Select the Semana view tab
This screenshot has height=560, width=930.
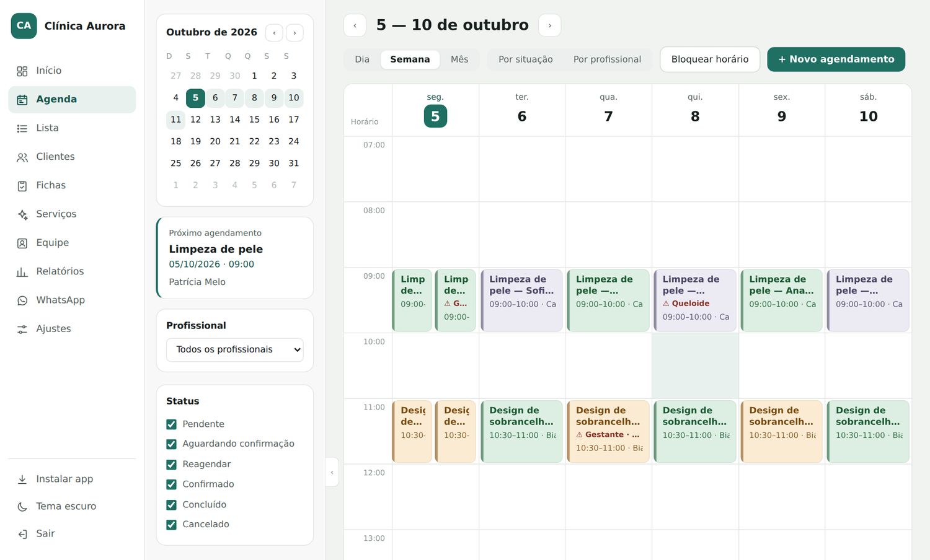[x=410, y=59]
